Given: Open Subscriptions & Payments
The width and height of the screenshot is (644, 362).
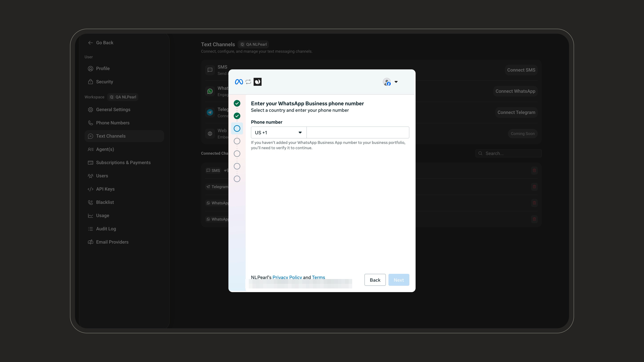Looking at the screenshot, I should pos(124,162).
